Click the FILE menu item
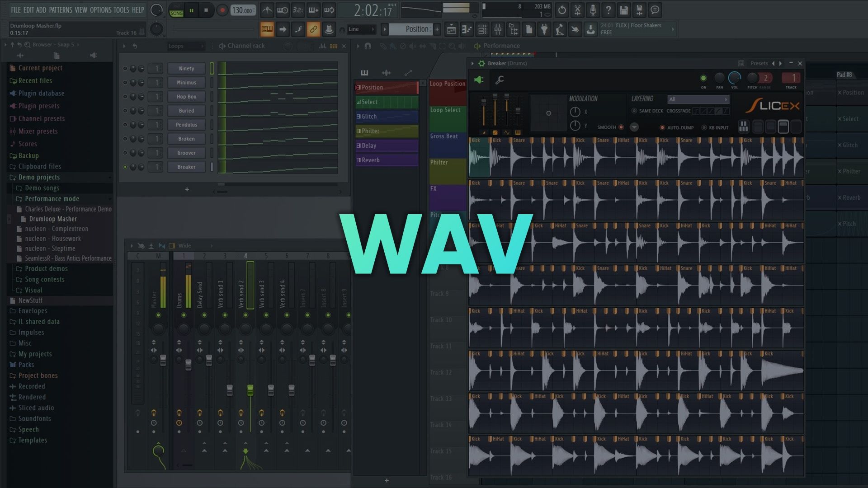This screenshot has height=488, width=868. 15,9
